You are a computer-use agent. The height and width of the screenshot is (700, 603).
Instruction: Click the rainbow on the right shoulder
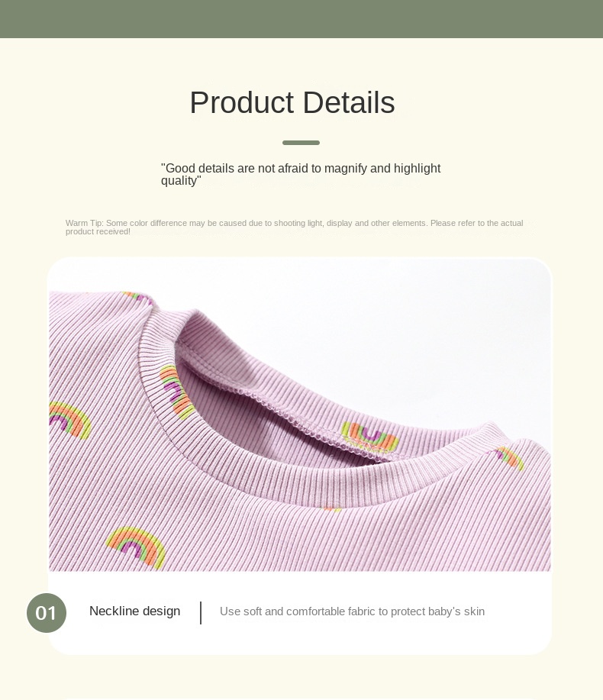[511, 457]
